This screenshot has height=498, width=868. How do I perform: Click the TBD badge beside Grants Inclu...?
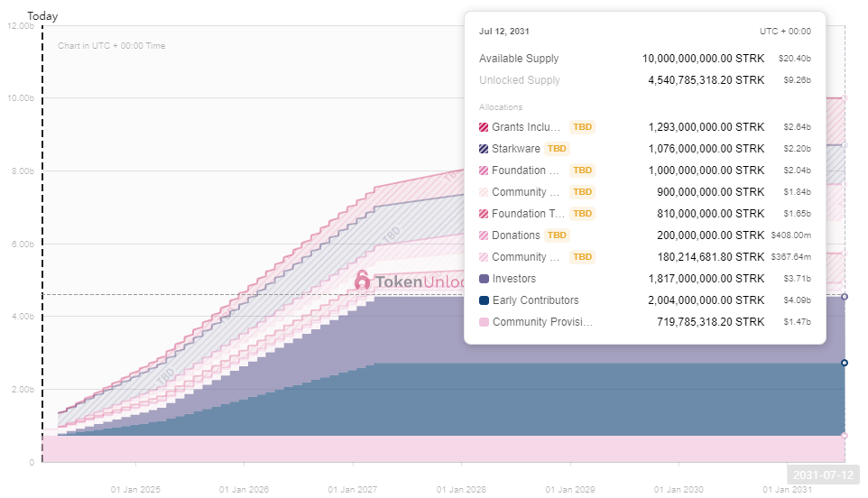(x=583, y=127)
